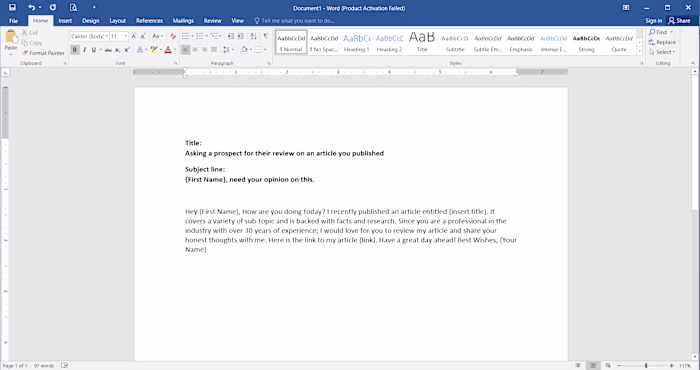Apply subscript formatting
Image resolution: width=700 pixels, height=370 pixels.
pos(117,50)
